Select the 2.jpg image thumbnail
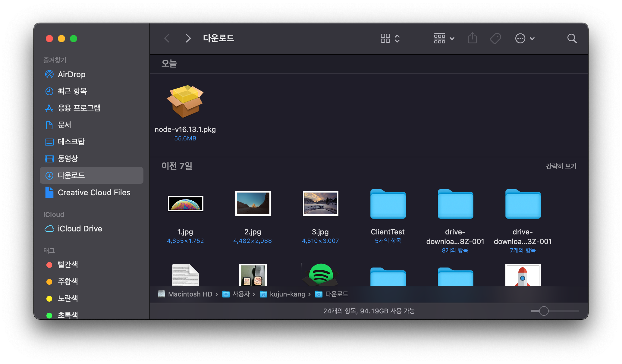Image resolution: width=622 pixels, height=364 pixels. click(253, 203)
